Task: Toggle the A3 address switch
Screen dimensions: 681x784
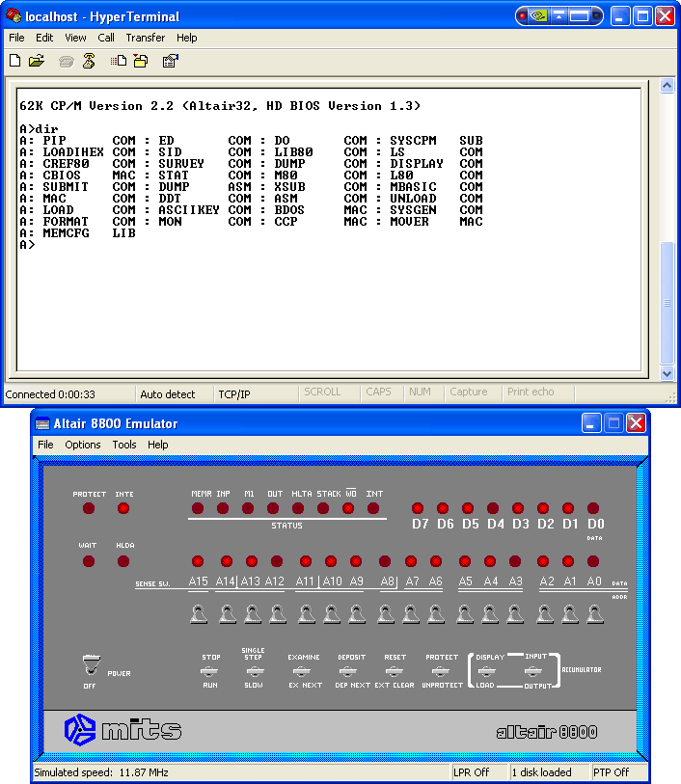Action: 515,614
